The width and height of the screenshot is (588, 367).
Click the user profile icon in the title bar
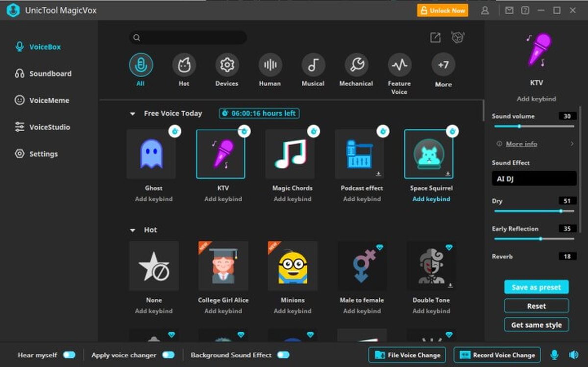[486, 10]
